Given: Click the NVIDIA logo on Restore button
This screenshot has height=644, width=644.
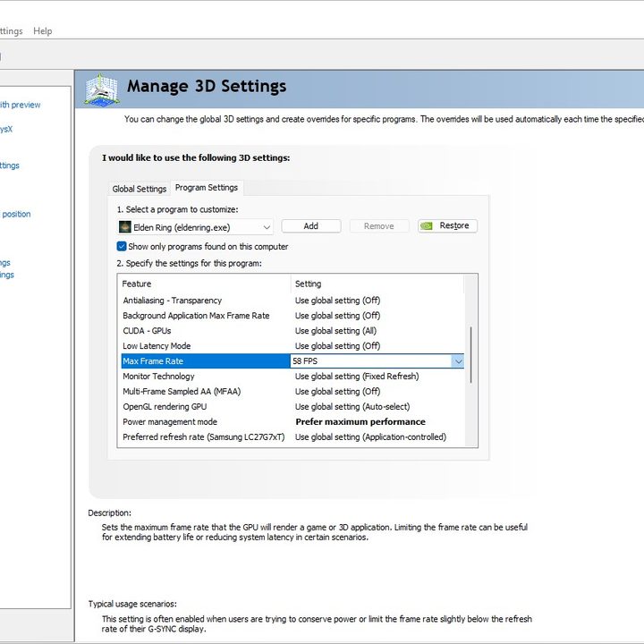Looking at the screenshot, I should pos(427,226).
